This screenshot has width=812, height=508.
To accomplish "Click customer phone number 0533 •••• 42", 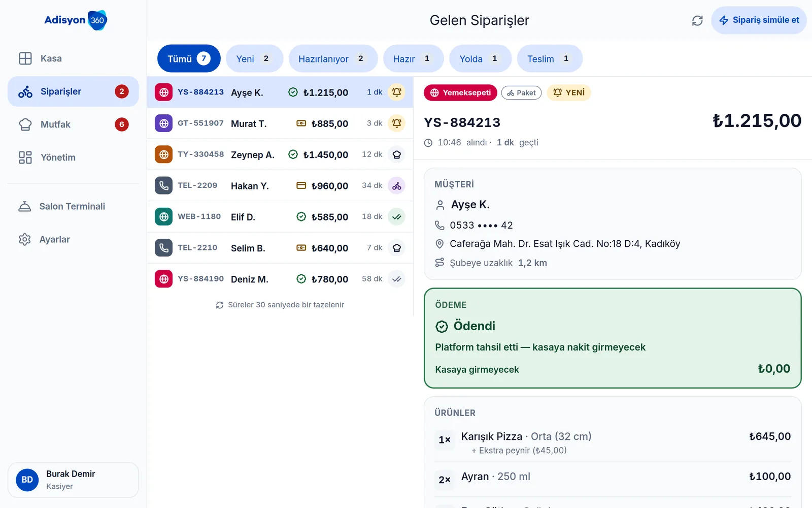I will (481, 225).
